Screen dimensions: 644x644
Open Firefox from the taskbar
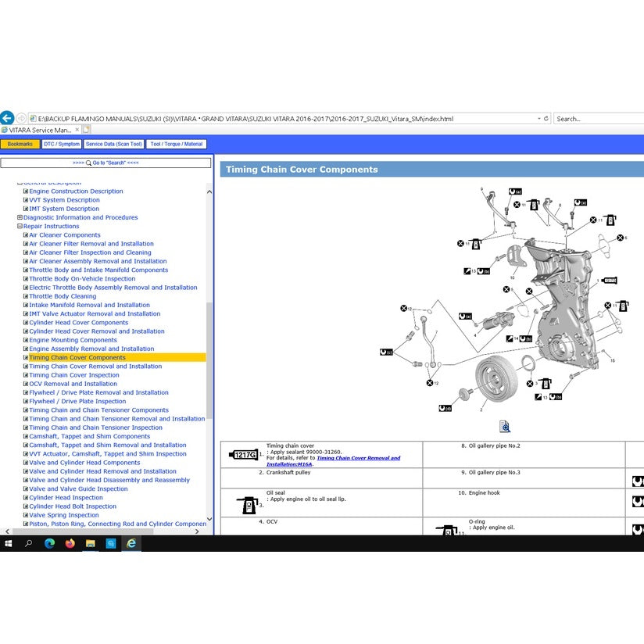(70, 543)
